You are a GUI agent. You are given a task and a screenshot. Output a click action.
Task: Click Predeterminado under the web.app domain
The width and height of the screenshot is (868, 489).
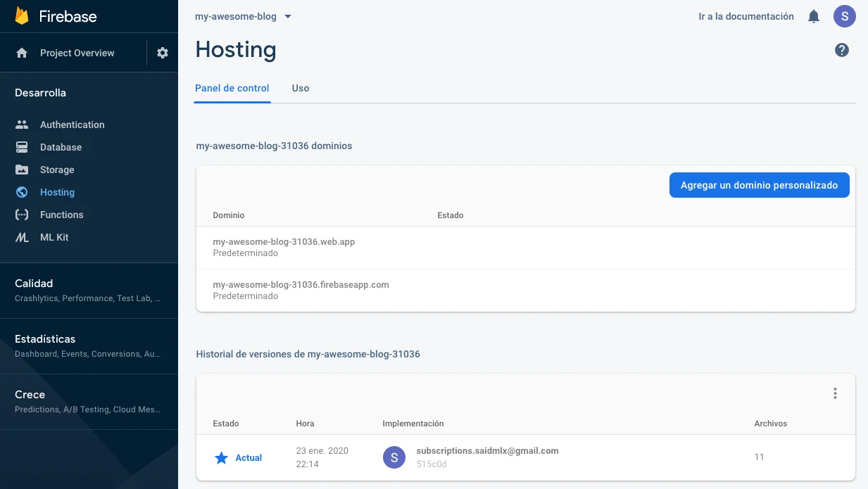[x=245, y=253]
